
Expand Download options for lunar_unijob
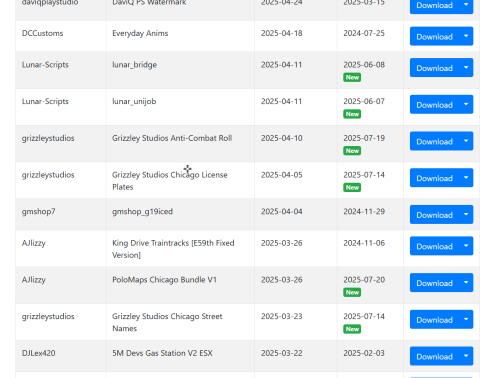tap(466, 104)
